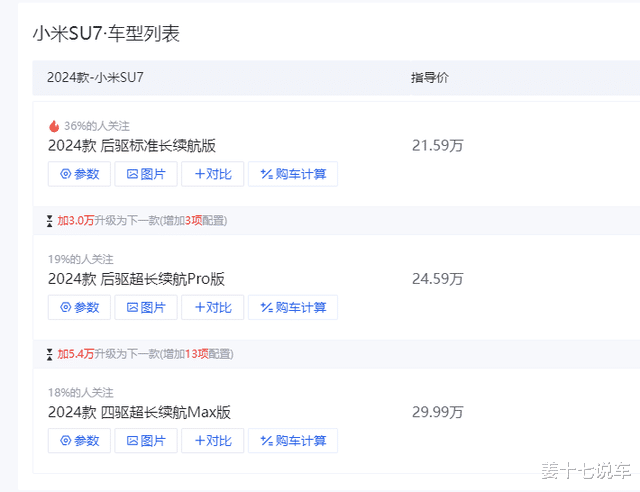This screenshot has width=640, height=492.
Task: Open 购车计算 for 后驱超长续航Pro版
Action: click(293, 307)
